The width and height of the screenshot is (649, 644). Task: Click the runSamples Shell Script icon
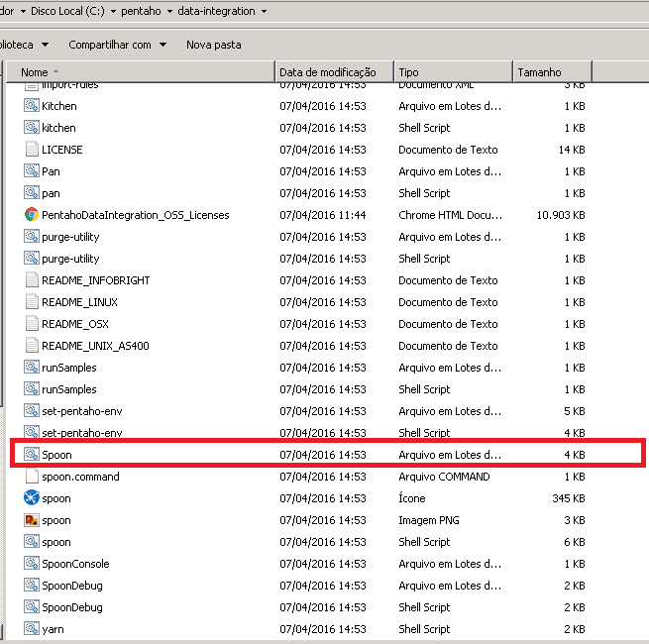pyautogui.click(x=32, y=389)
